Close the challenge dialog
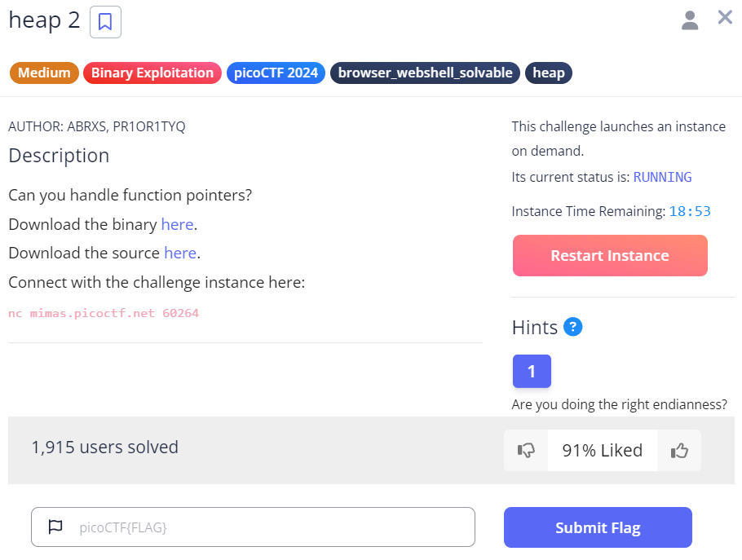 point(725,17)
